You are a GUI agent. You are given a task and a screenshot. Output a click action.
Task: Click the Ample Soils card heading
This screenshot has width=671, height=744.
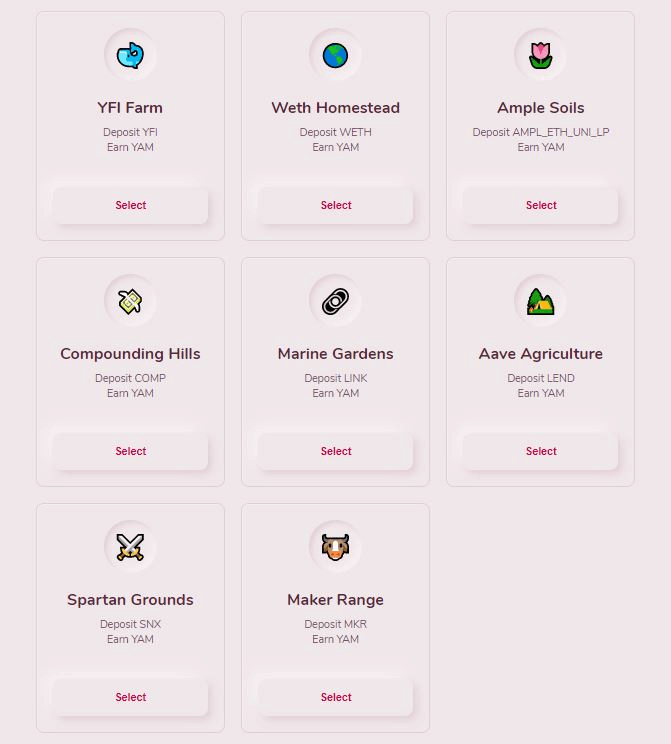pyautogui.click(x=540, y=108)
